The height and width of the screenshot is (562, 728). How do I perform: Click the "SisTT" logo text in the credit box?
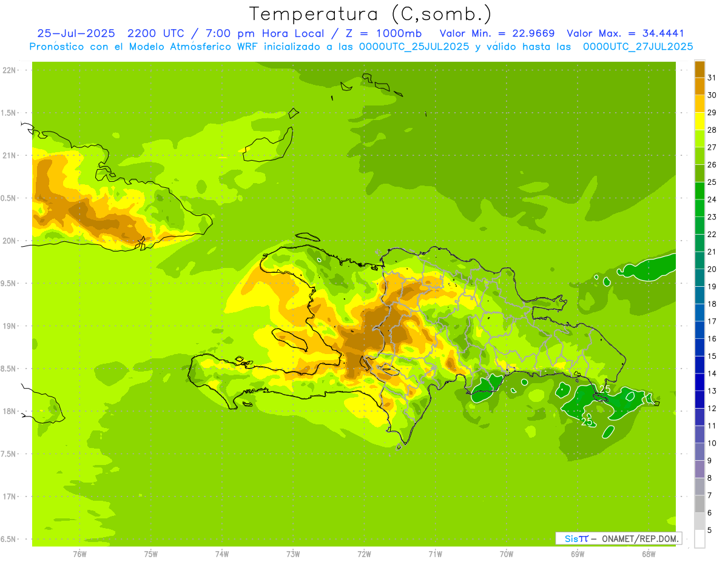[576, 538]
